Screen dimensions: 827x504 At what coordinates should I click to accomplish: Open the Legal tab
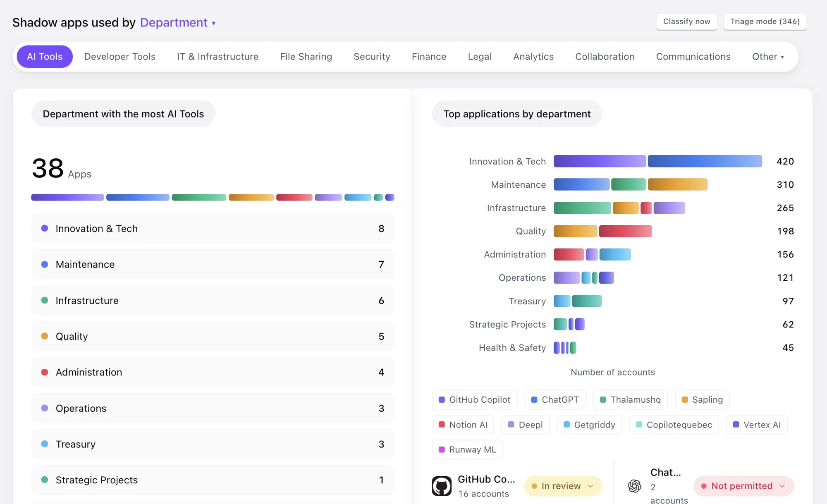click(480, 57)
